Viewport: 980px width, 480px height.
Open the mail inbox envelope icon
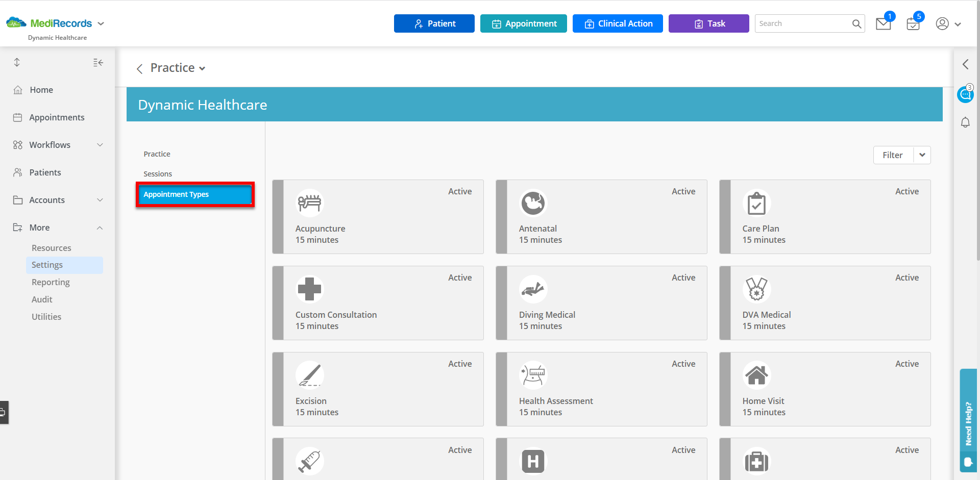(x=883, y=23)
